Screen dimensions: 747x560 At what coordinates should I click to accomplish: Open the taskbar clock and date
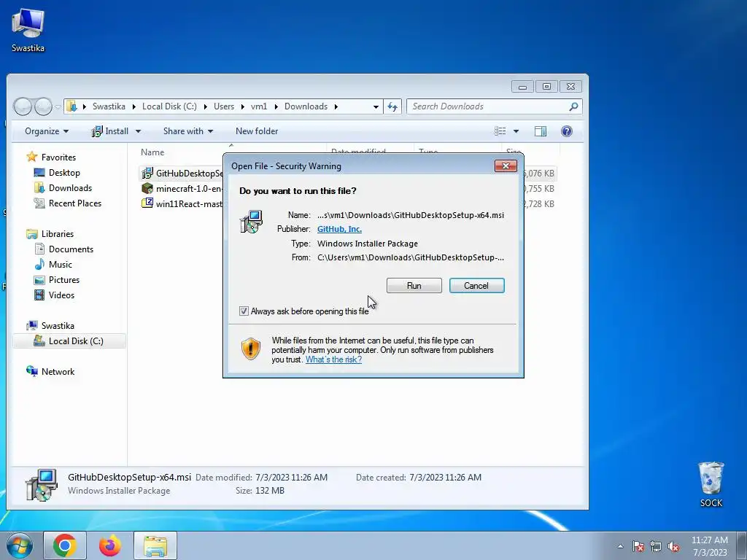pos(710,546)
